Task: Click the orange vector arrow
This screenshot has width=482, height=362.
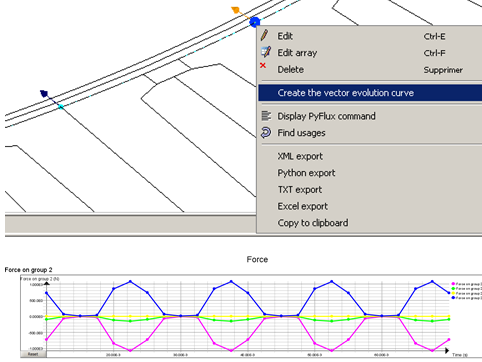Action: pos(236,10)
